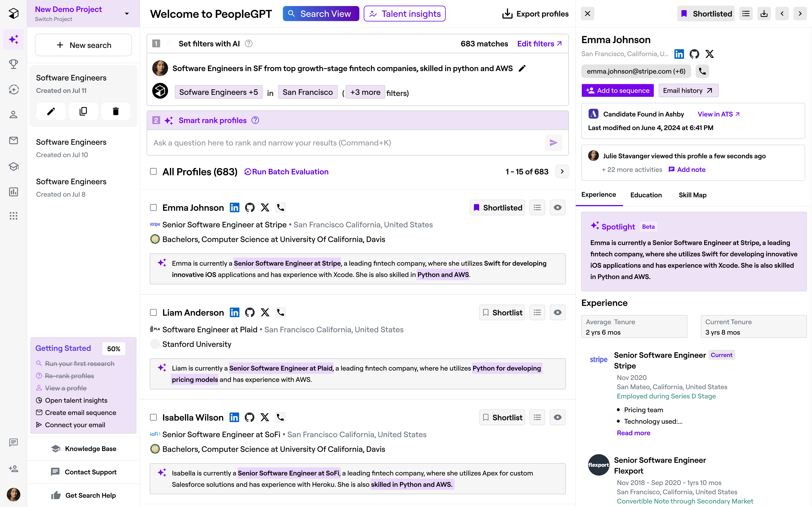Click the Getting Started 50% progress indicator
812x507 pixels.
pos(113,349)
